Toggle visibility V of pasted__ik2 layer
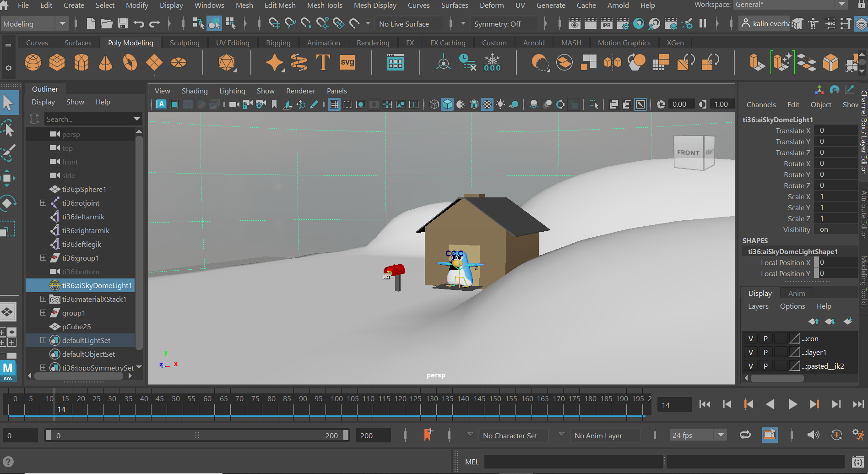The height and width of the screenshot is (474, 868). pos(750,366)
